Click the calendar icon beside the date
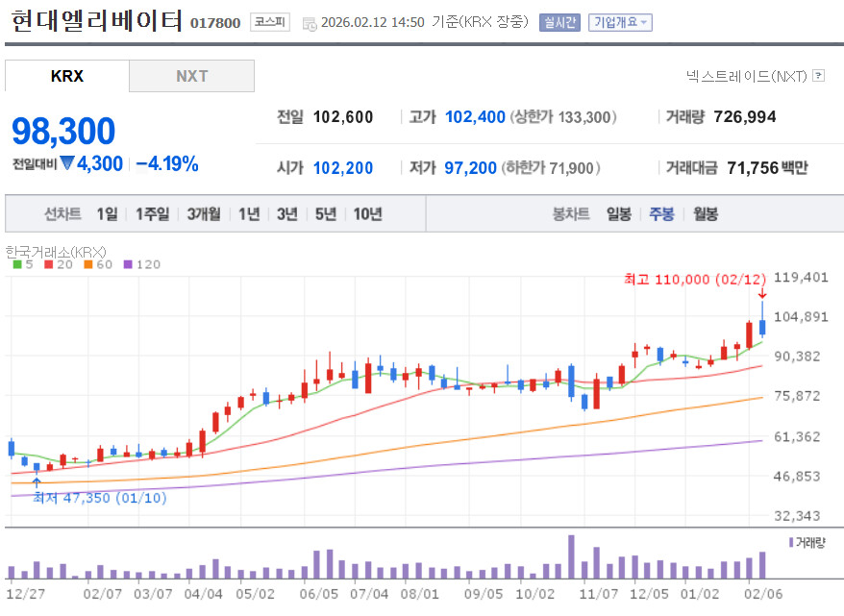Image resolution: width=844 pixels, height=616 pixels. pos(310,24)
